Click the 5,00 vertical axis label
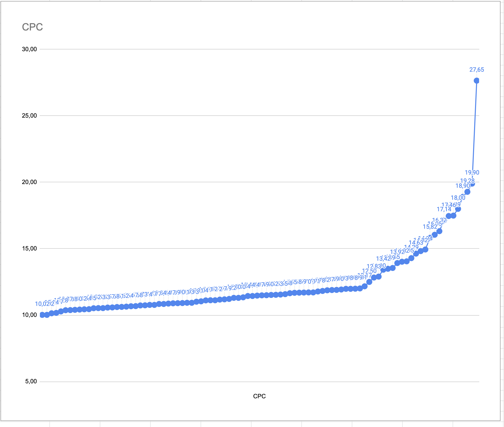Screen dimensions: 504x427 point(31,381)
